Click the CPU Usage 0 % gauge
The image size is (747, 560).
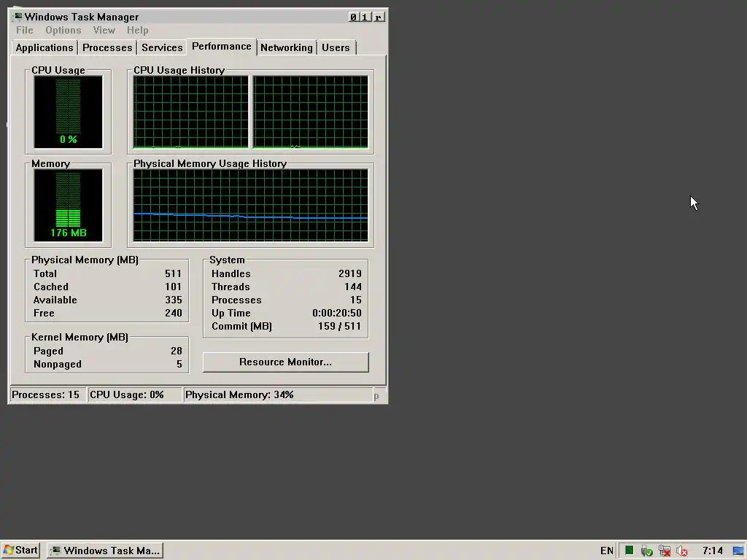pos(68,112)
